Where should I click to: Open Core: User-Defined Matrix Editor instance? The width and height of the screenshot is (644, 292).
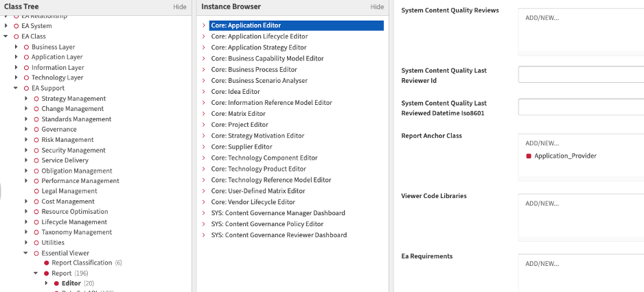tap(258, 191)
